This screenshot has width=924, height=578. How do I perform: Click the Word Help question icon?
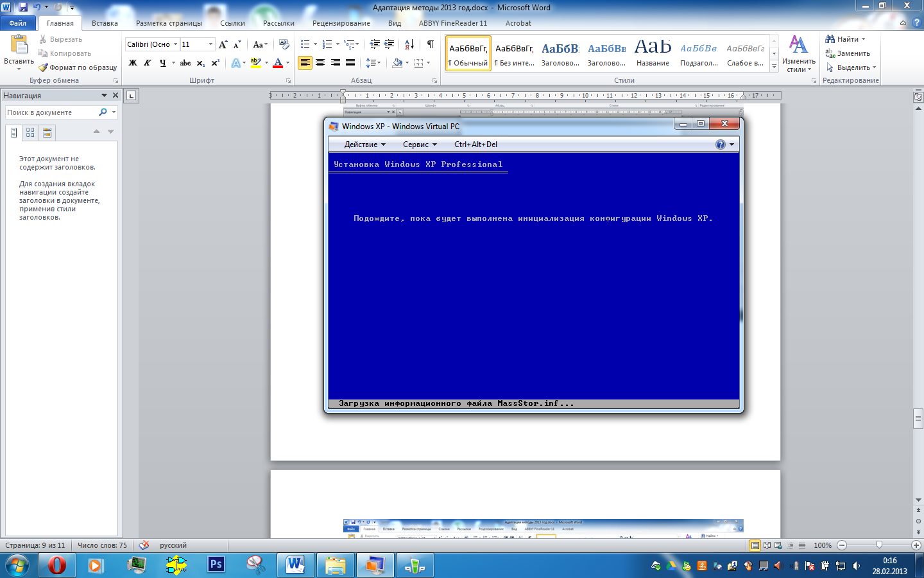coord(916,22)
